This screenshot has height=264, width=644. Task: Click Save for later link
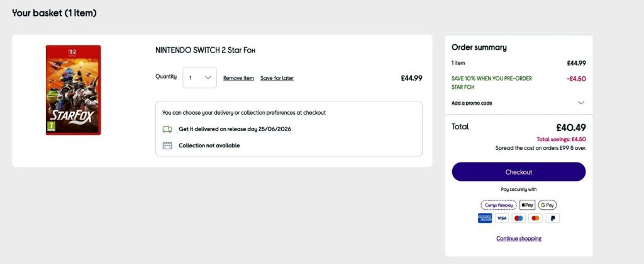(x=277, y=78)
